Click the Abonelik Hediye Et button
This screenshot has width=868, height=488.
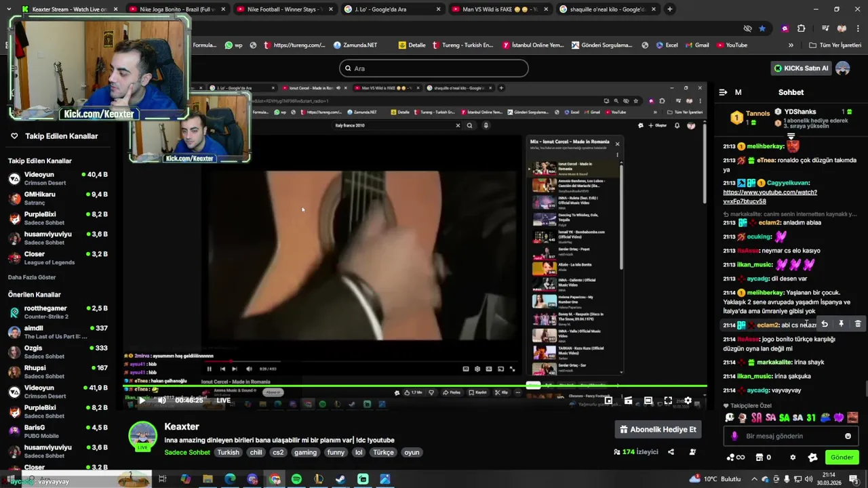pos(658,430)
